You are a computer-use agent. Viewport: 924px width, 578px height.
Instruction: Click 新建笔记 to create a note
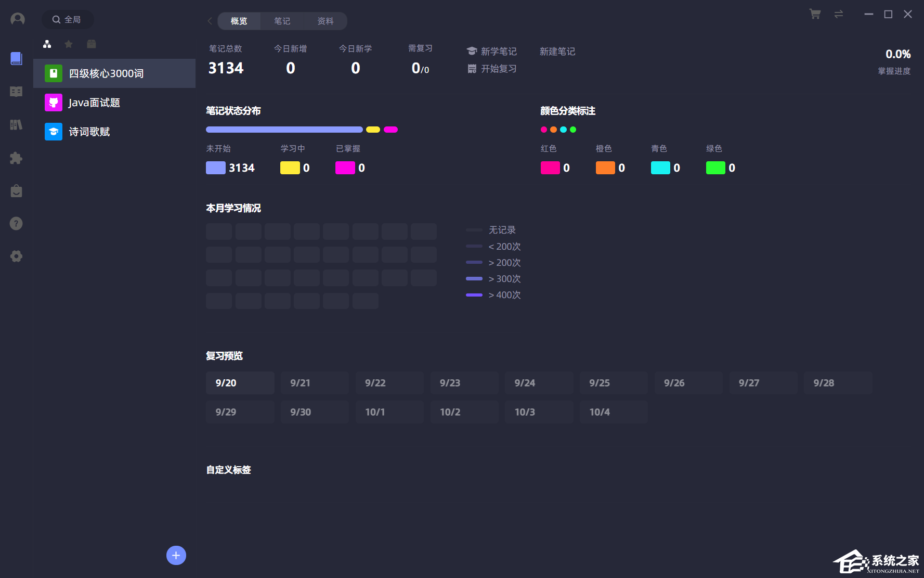pos(557,51)
